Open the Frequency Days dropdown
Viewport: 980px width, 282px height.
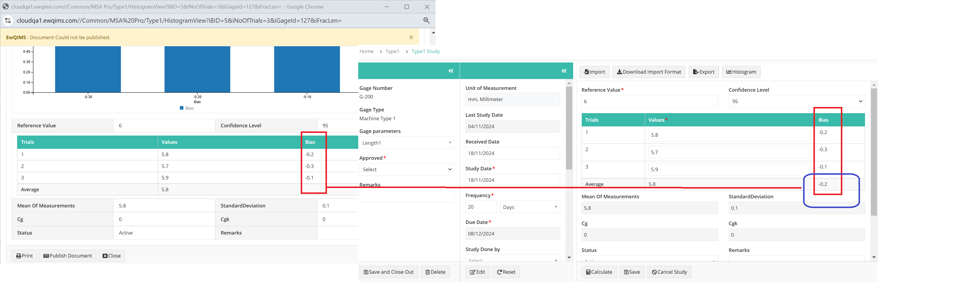(x=530, y=207)
